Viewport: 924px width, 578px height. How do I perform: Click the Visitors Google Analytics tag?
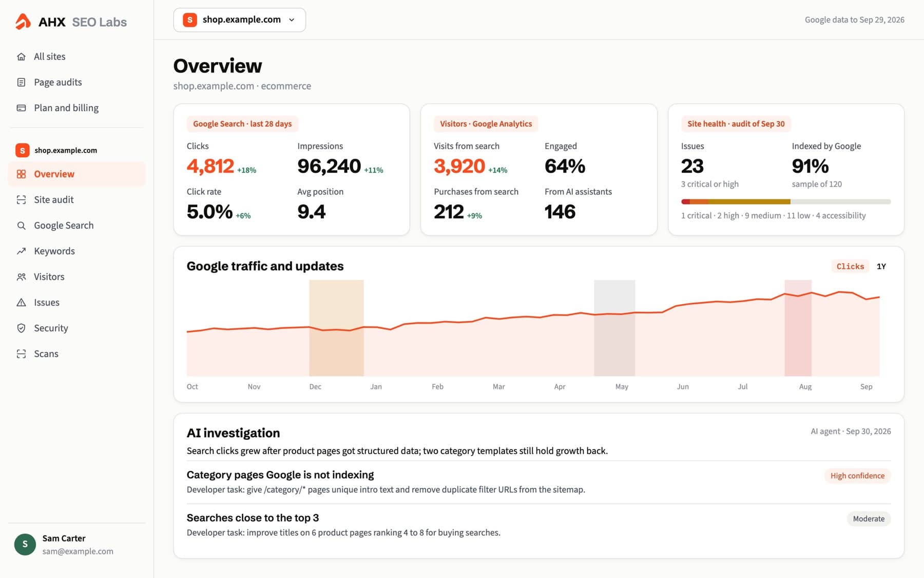486,124
